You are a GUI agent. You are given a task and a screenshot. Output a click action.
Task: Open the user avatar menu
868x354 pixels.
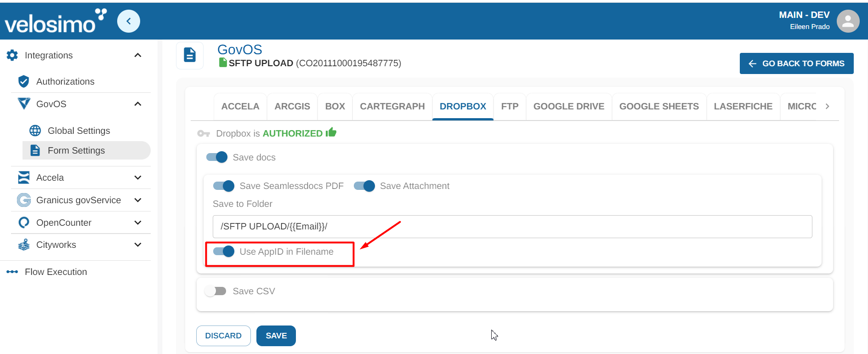pos(848,21)
